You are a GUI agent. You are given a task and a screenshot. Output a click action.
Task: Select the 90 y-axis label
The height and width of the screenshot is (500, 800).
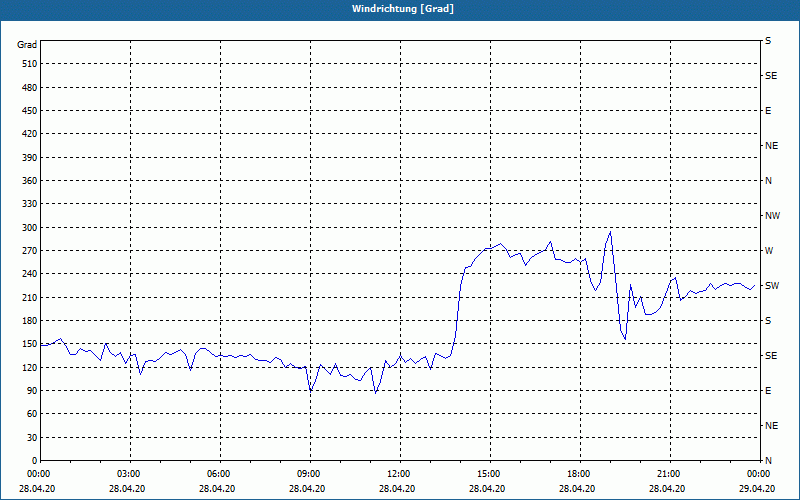click(x=32, y=391)
